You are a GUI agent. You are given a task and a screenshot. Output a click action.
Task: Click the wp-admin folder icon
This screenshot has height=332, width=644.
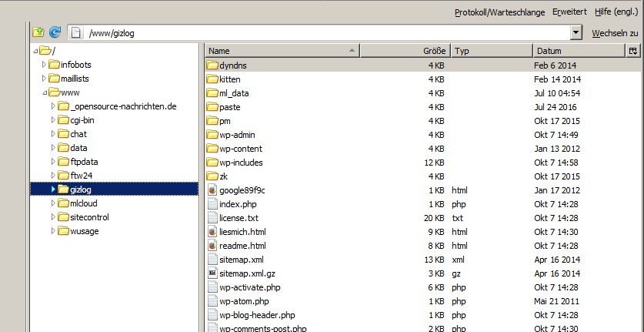pyautogui.click(x=212, y=135)
